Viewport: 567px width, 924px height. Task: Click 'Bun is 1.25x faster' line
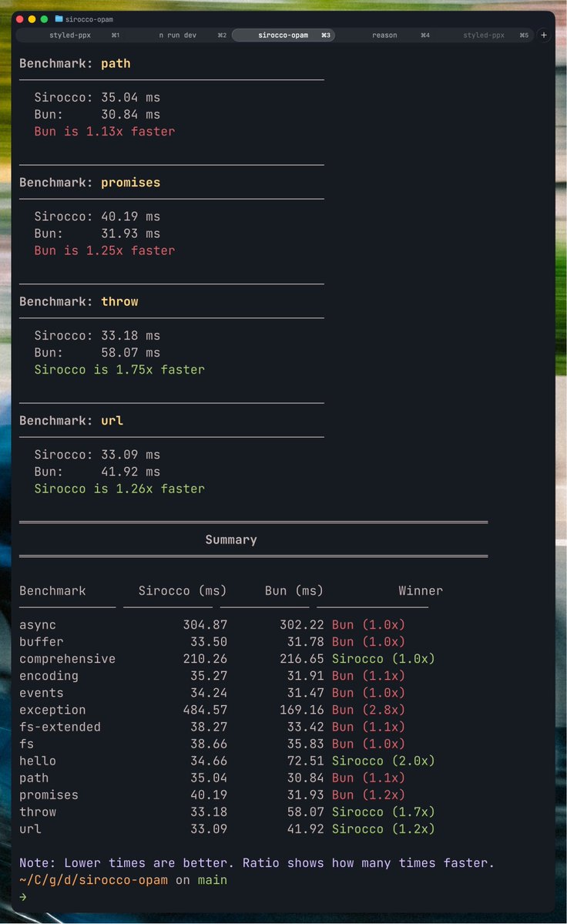[x=105, y=250]
